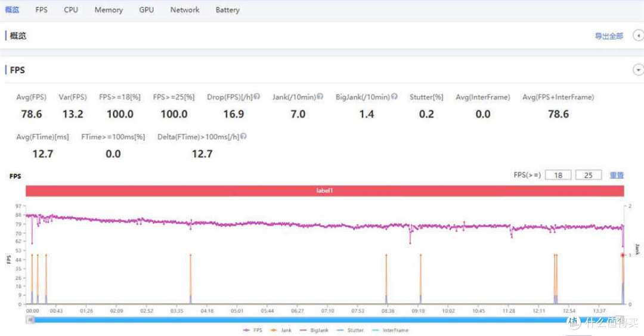
Task: Edit the FPS threshold field showing 18
Action: pyautogui.click(x=558, y=175)
